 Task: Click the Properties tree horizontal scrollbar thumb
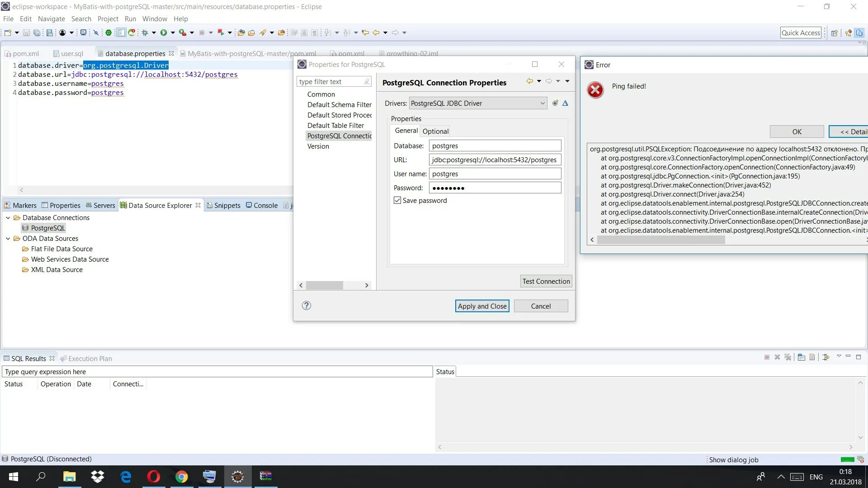[x=324, y=286]
